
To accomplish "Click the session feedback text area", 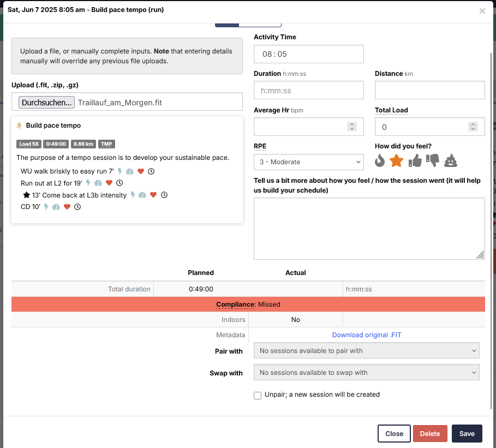I will [369, 229].
